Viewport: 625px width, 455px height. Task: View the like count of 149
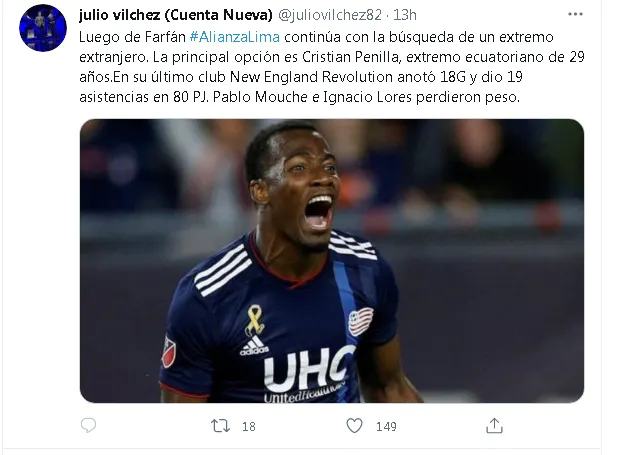[386, 427]
